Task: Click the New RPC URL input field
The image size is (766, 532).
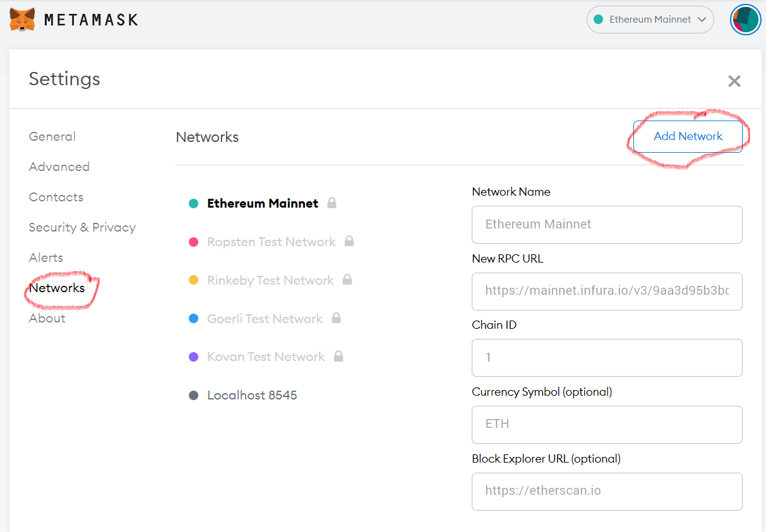Action: tap(607, 291)
